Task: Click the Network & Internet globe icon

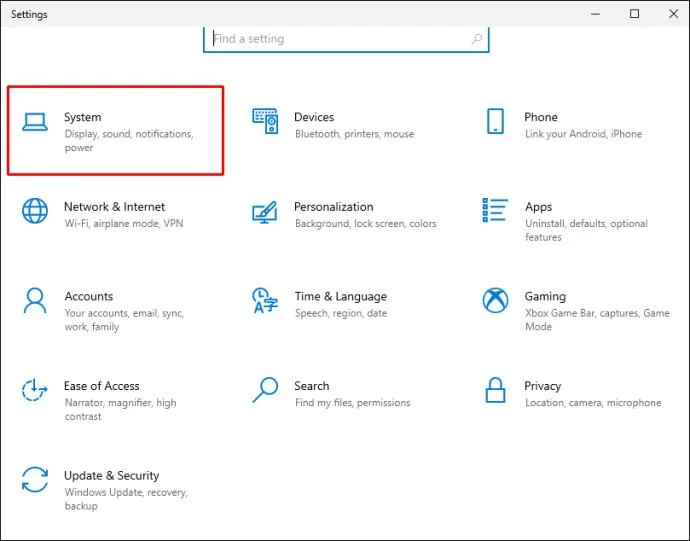Action: point(35,210)
